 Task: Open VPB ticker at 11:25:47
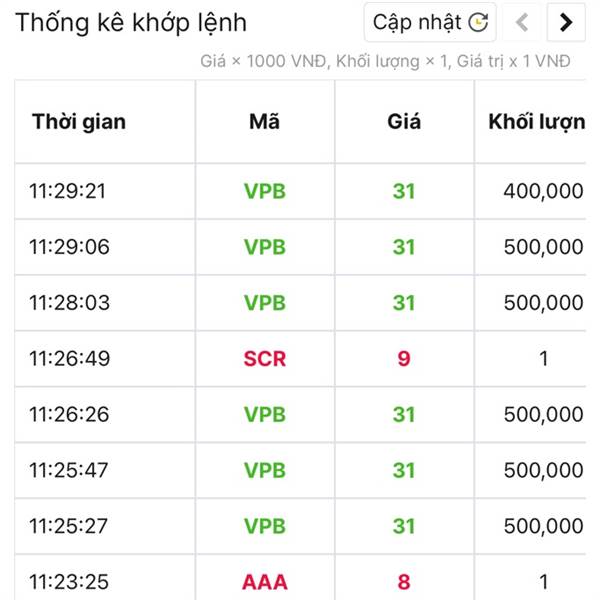[265, 471]
